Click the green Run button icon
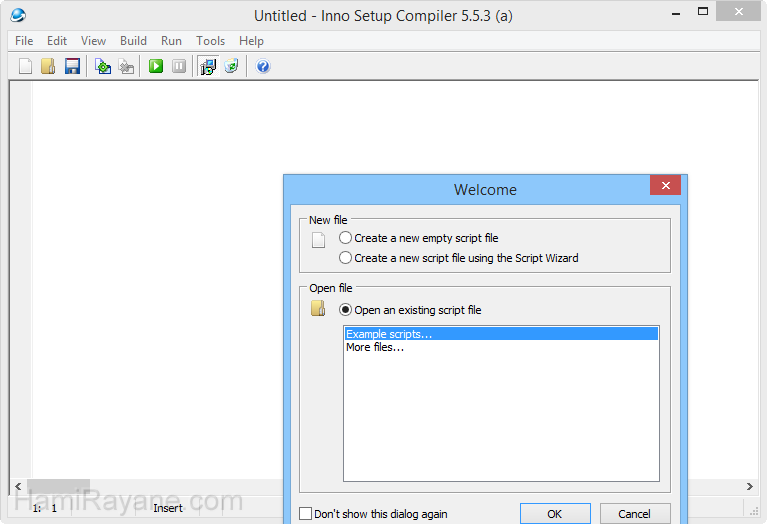The image size is (767, 524). 156,66
